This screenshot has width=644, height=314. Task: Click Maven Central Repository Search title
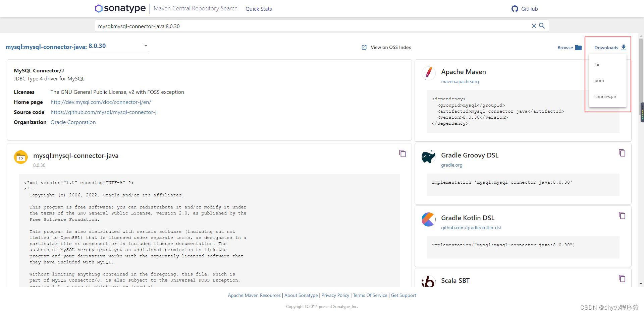coord(195,8)
